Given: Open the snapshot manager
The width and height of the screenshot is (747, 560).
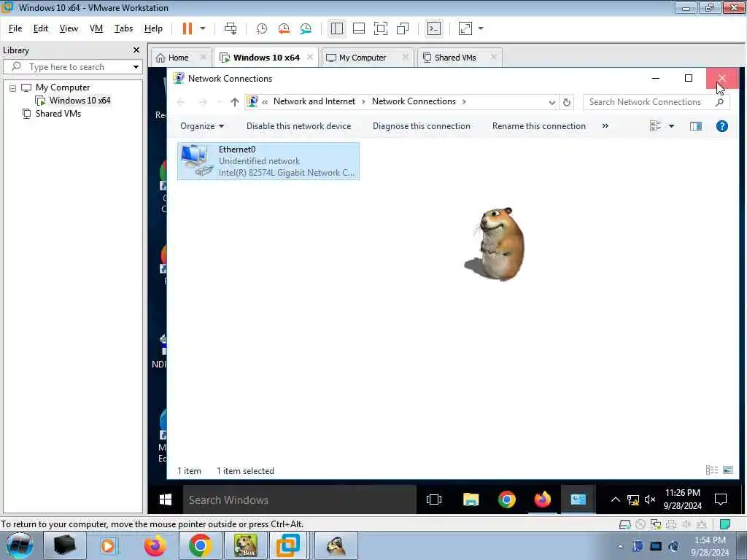Looking at the screenshot, I should coord(306,28).
